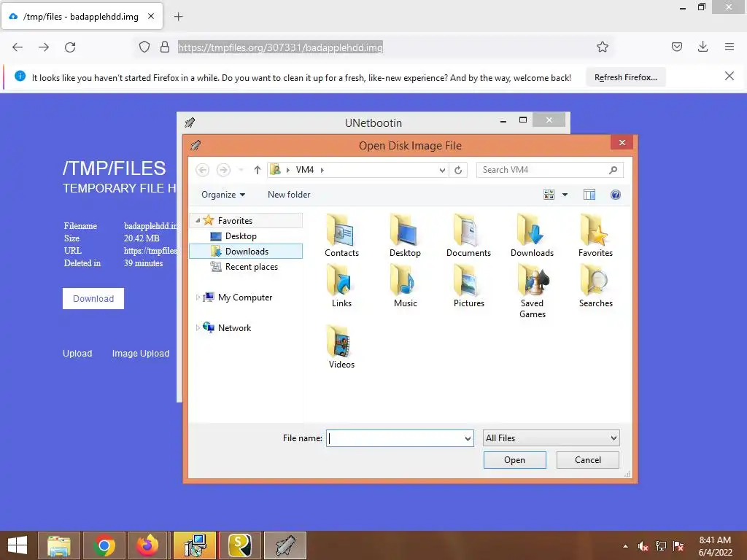Open the Desktop folder in file list

pyautogui.click(x=405, y=236)
